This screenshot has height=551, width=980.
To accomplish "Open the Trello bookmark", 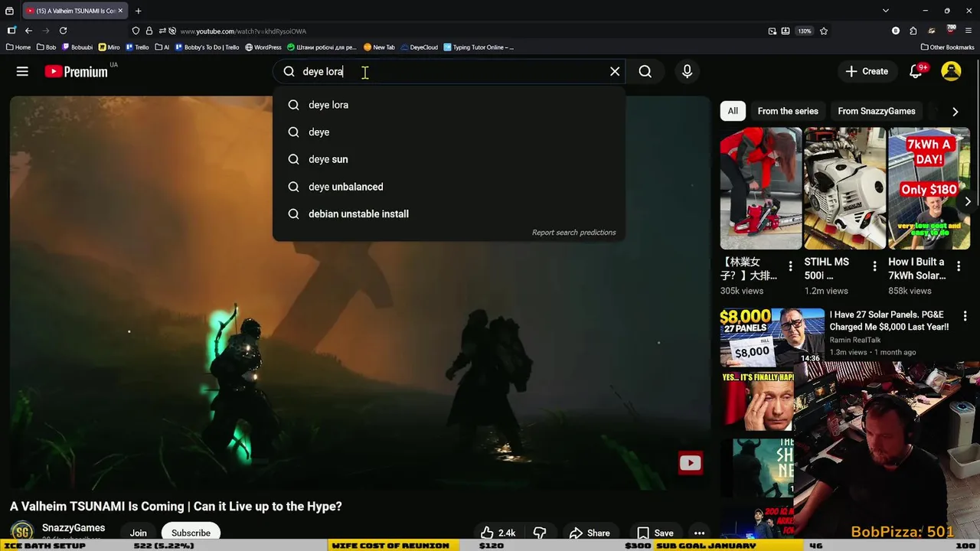I will tap(137, 47).
